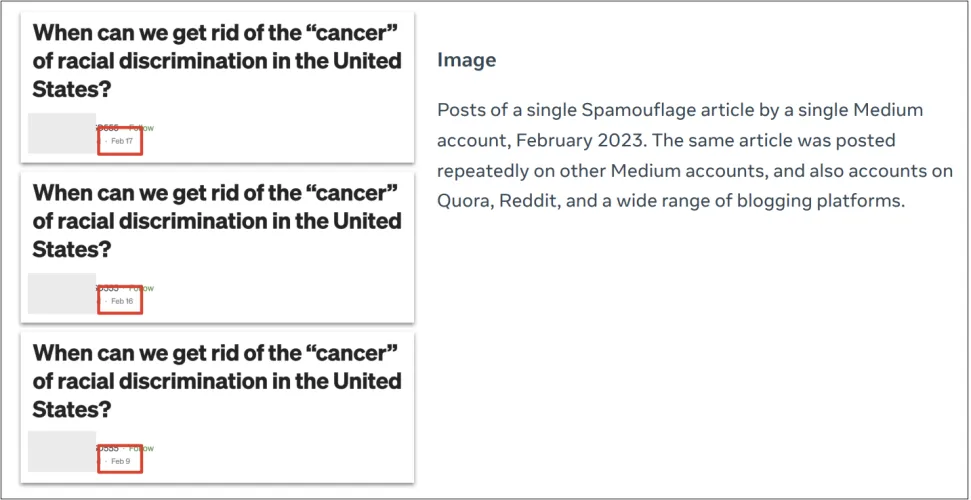
Task: Click the highlighted Feb 9 date
Action: click(x=120, y=461)
